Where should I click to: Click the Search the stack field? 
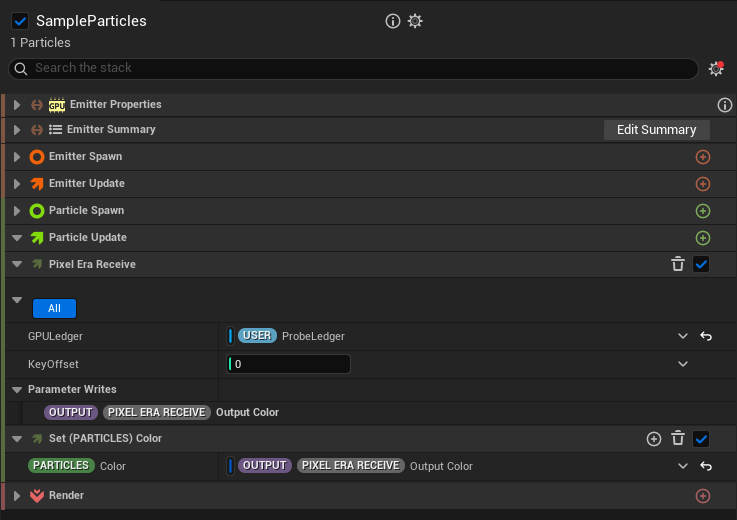pos(353,69)
